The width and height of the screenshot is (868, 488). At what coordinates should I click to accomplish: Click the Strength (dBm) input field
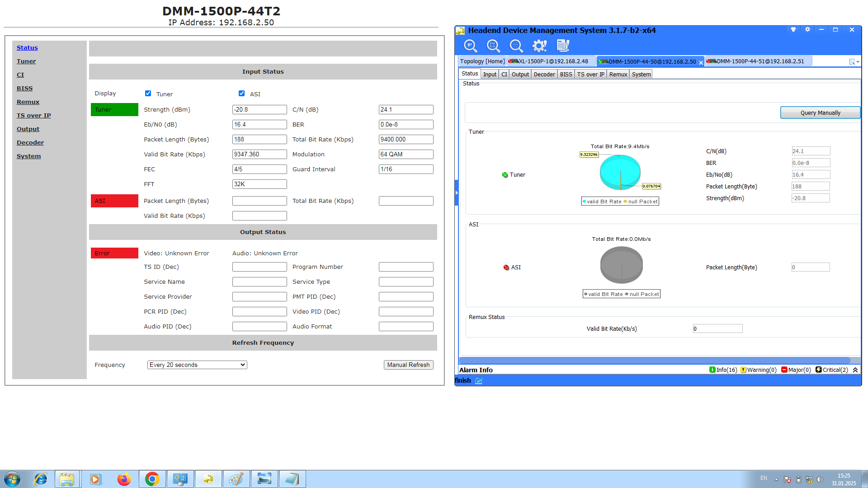pos(259,110)
